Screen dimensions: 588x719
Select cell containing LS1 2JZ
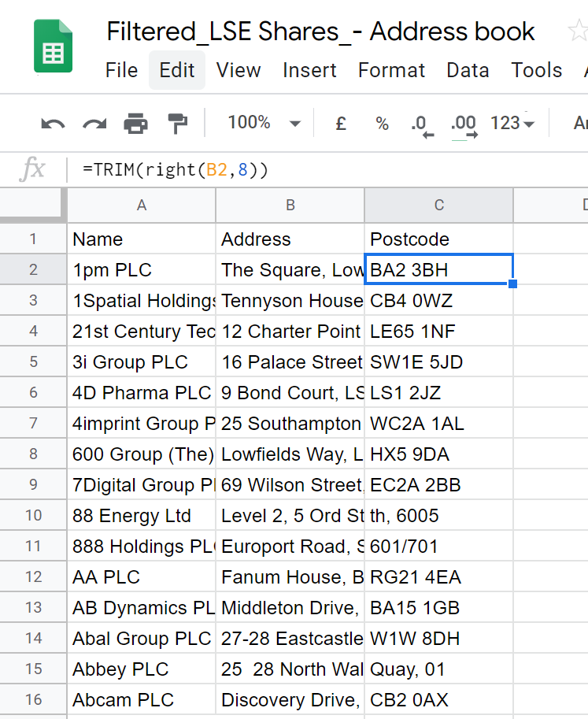[439, 392]
